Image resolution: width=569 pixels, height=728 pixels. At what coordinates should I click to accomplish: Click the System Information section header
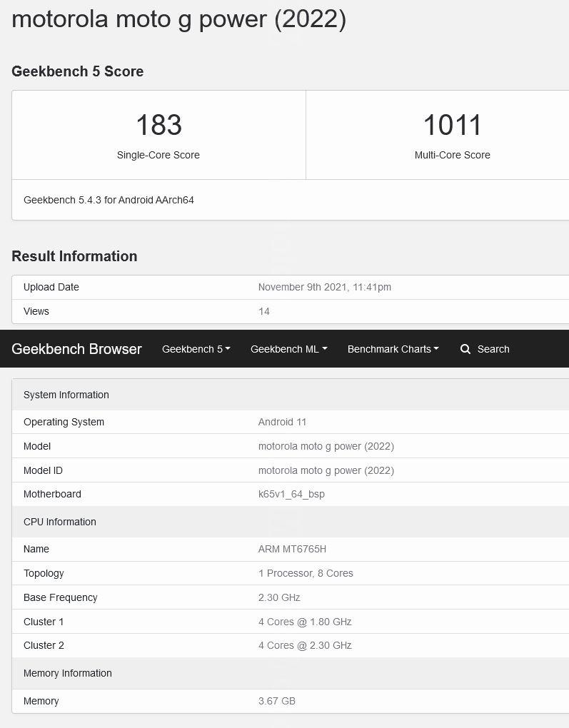click(x=66, y=395)
